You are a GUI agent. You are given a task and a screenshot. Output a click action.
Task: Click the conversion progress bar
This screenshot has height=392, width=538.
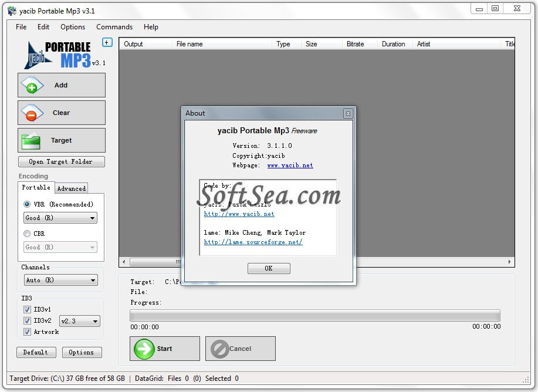315,316
